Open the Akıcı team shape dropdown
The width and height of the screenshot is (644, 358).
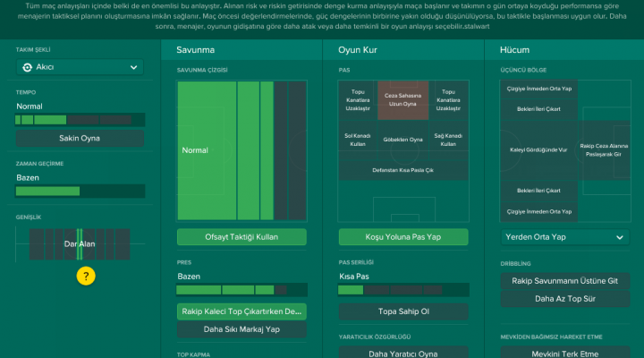(80, 67)
